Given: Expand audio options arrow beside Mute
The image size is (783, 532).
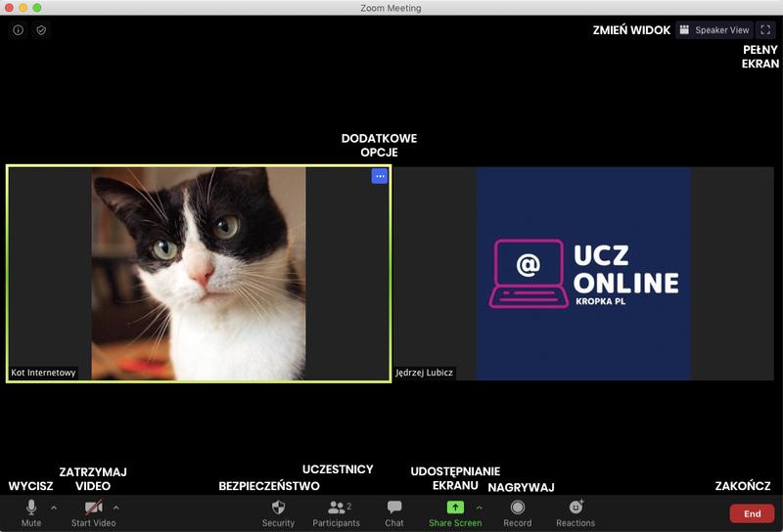Looking at the screenshot, I should coord(54,508).
